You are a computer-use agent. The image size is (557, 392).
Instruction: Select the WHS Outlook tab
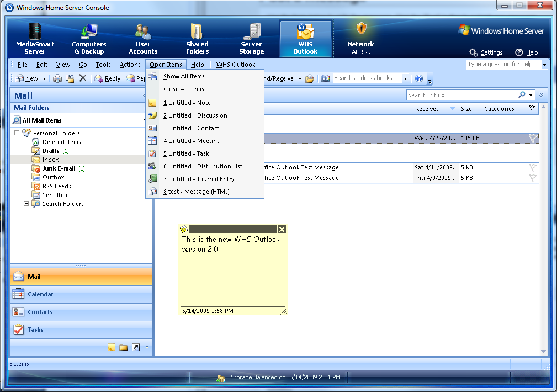tap(305, 39)
